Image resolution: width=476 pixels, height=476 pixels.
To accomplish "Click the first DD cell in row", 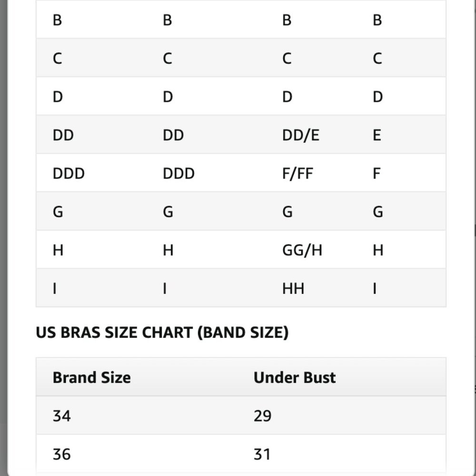I will (63, 135).
